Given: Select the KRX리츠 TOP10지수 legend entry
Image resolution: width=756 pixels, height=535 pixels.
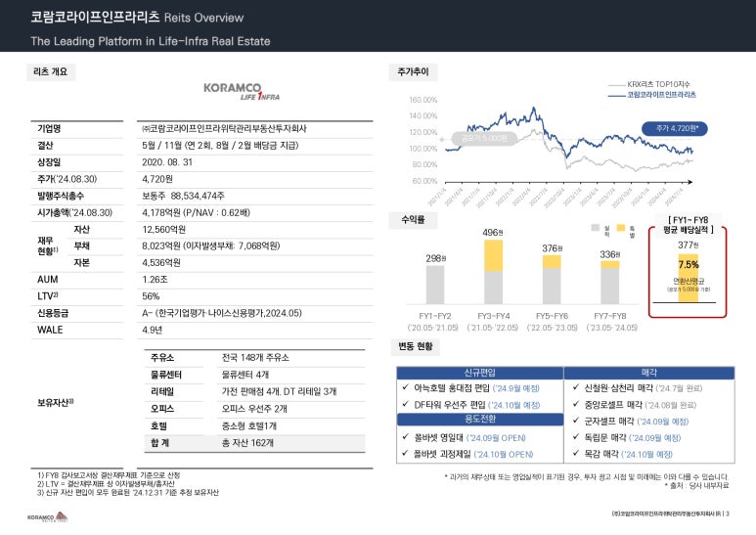Looking at the screenshot, I should [649, 84].
